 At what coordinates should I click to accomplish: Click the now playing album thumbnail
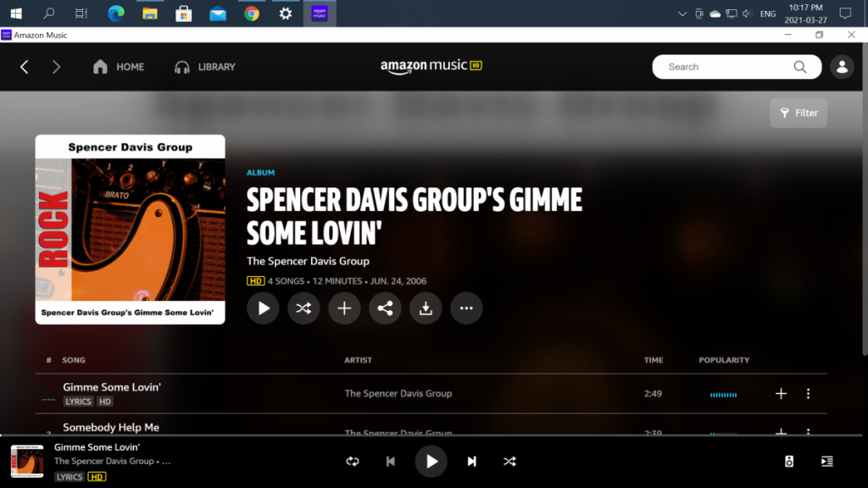tap(27, 461)
